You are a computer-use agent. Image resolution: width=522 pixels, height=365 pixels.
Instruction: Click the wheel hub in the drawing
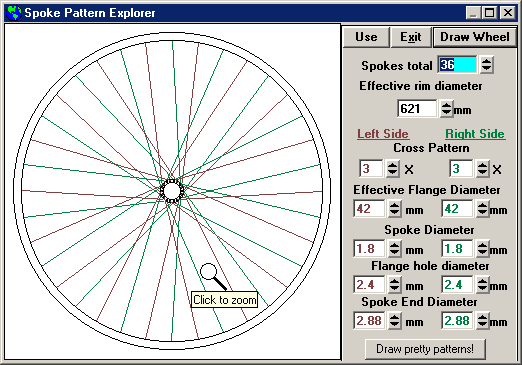pos(172,191)
